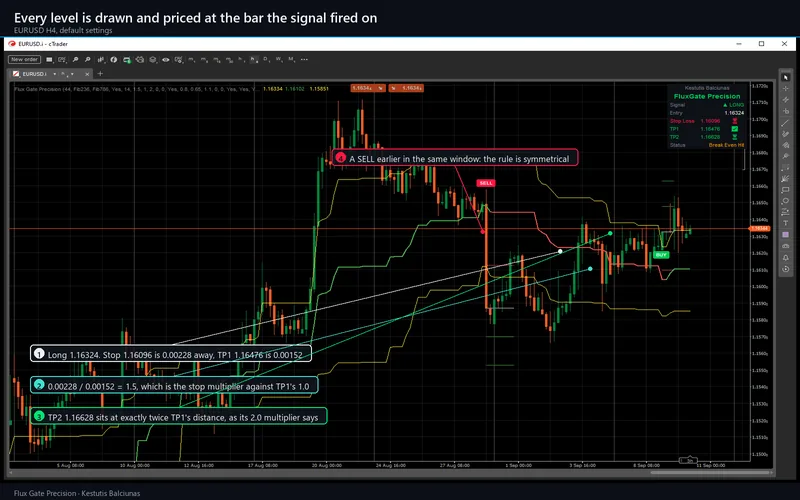Open the indicators bar-chart icon menu

[x=101, y=60]
